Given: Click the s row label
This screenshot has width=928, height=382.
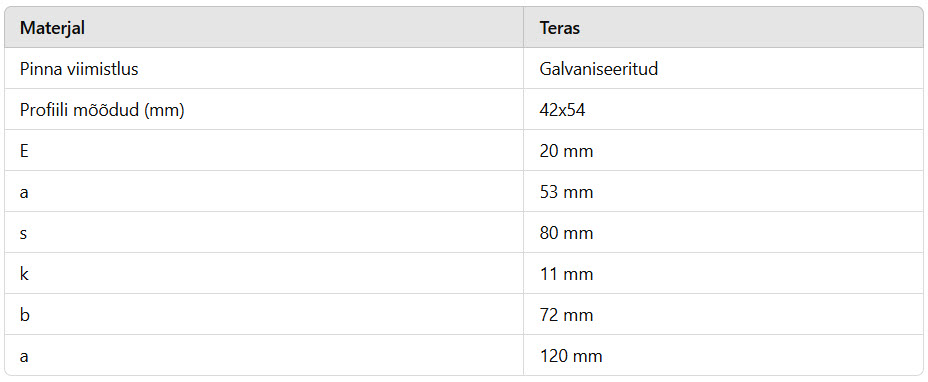Looking at the screenshot, I should 24,234.
